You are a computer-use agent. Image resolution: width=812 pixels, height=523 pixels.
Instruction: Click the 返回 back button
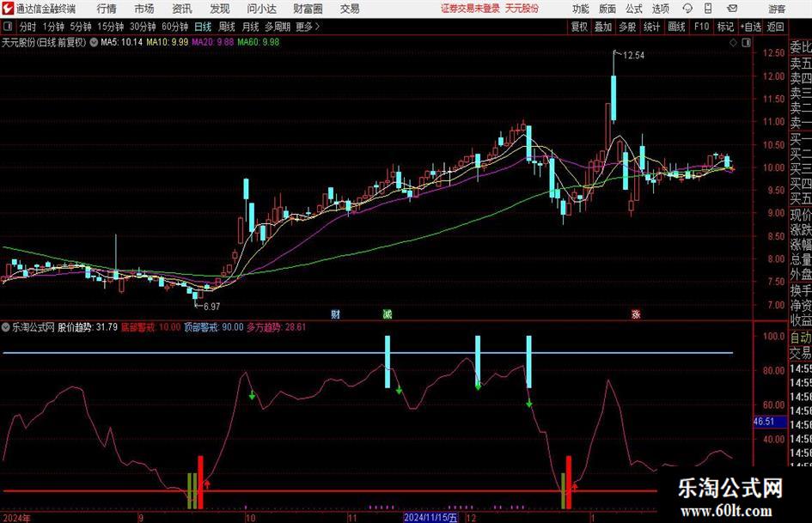tap(775, 27)
